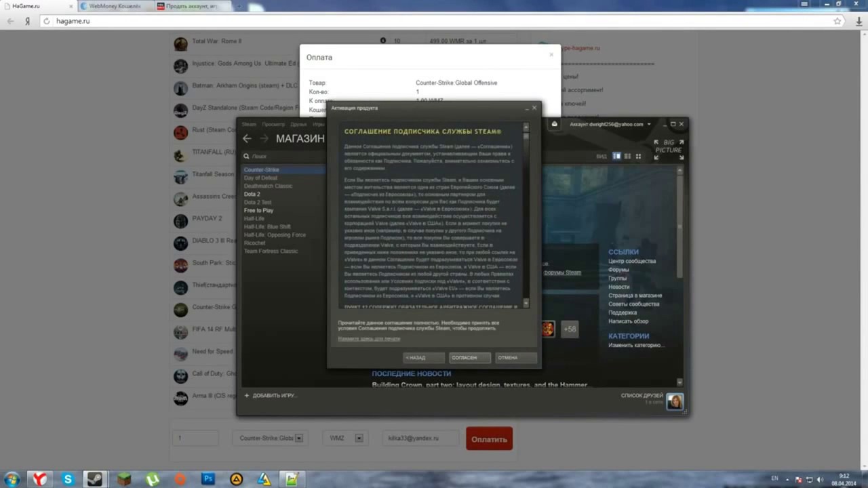Screen dimensions: 868x488
Task: Open Skype from the taskbar
Action: (x=68, y=479)
